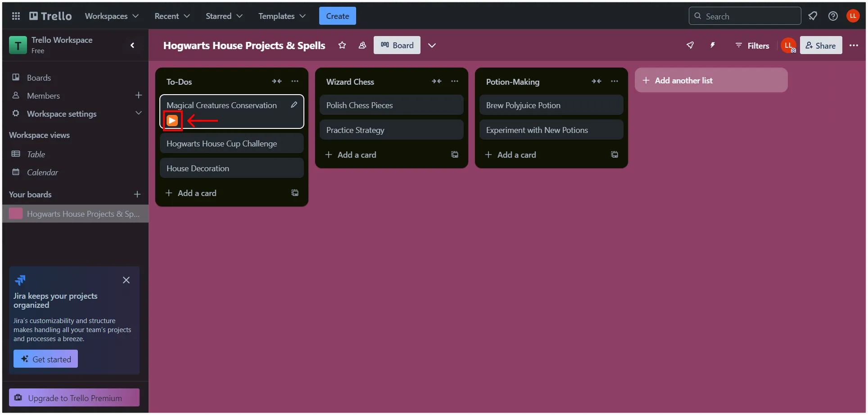Click the notifications icon in top bar
Screen dimensions: 868x415
tap(813, 16)
